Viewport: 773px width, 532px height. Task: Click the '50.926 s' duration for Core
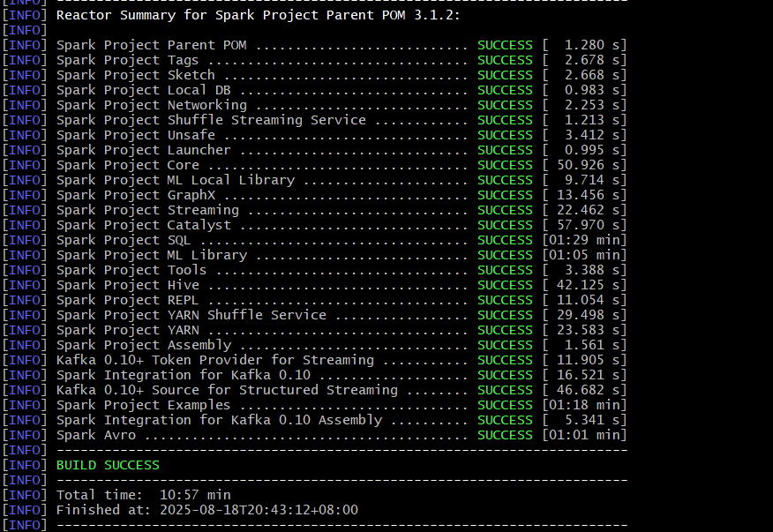(588, 165)
